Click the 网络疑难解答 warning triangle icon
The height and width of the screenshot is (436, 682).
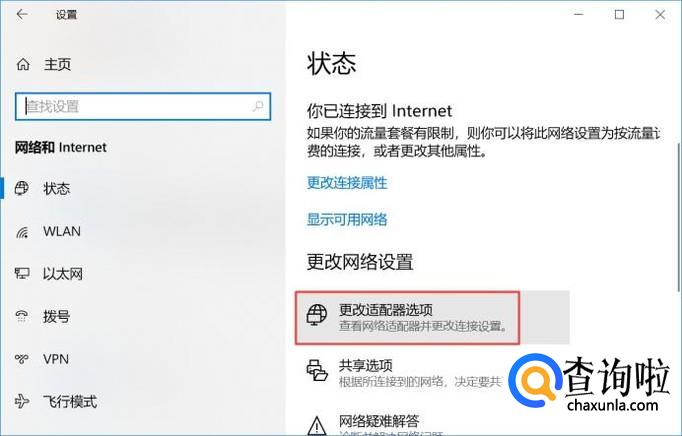pos(317,425)
